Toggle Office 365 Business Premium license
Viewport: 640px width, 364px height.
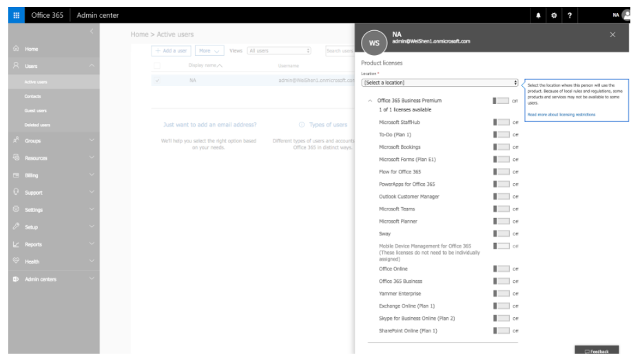[501, 100]
